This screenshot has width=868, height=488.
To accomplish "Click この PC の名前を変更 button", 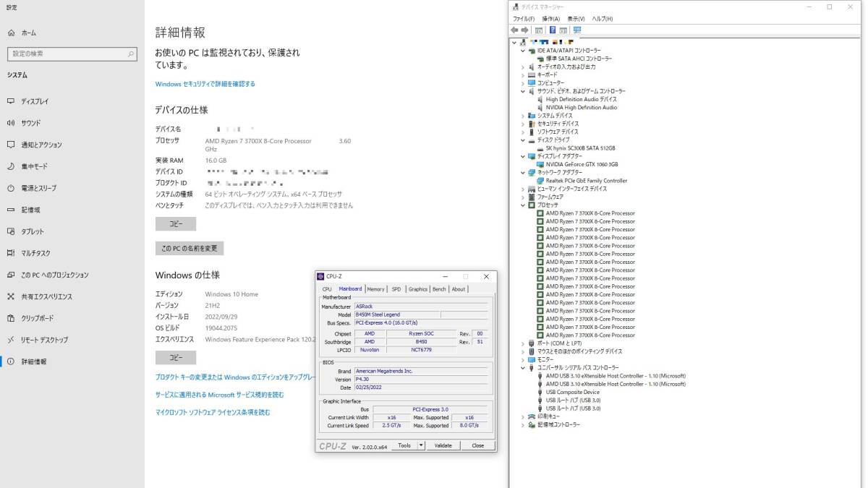I will point(190,249).
